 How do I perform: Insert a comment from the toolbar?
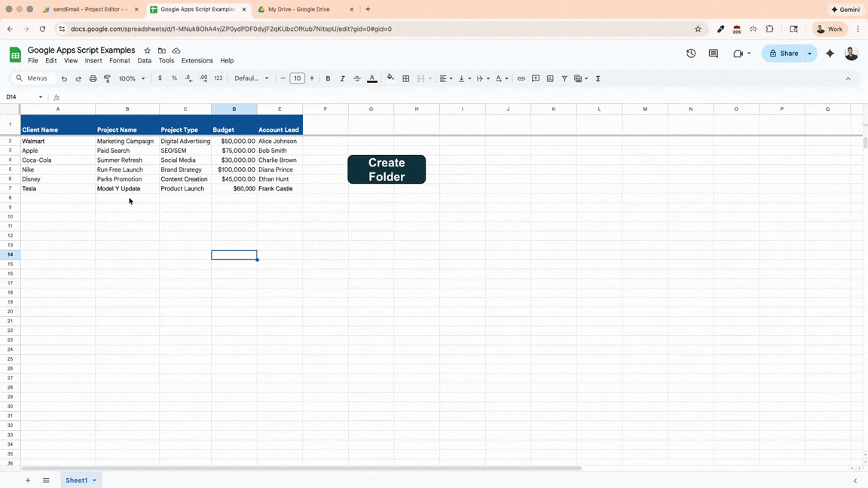536,78
